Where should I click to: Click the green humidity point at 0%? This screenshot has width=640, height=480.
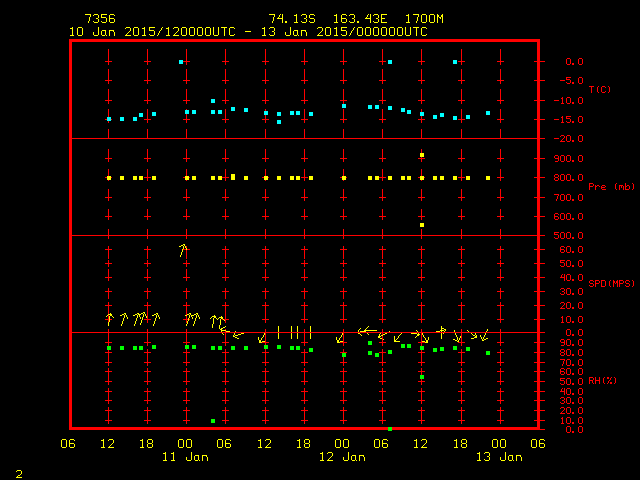coord(389,429)
